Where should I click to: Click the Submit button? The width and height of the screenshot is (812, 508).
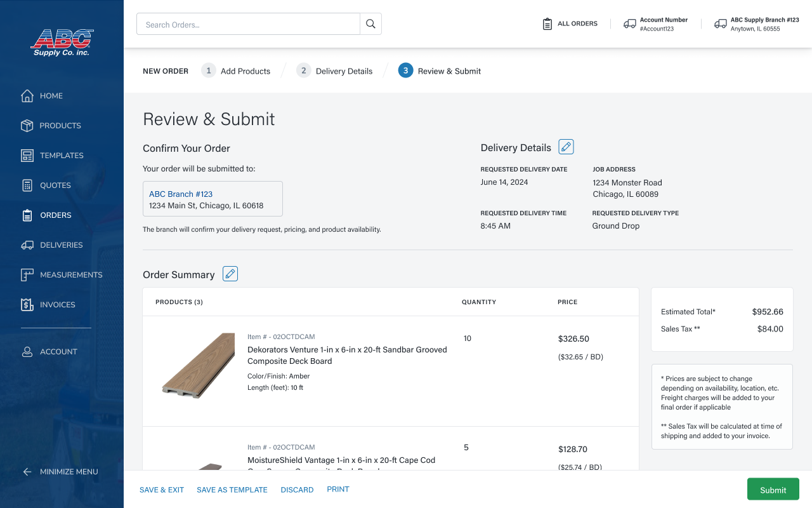pyautogui.click(x=773, y=490)
